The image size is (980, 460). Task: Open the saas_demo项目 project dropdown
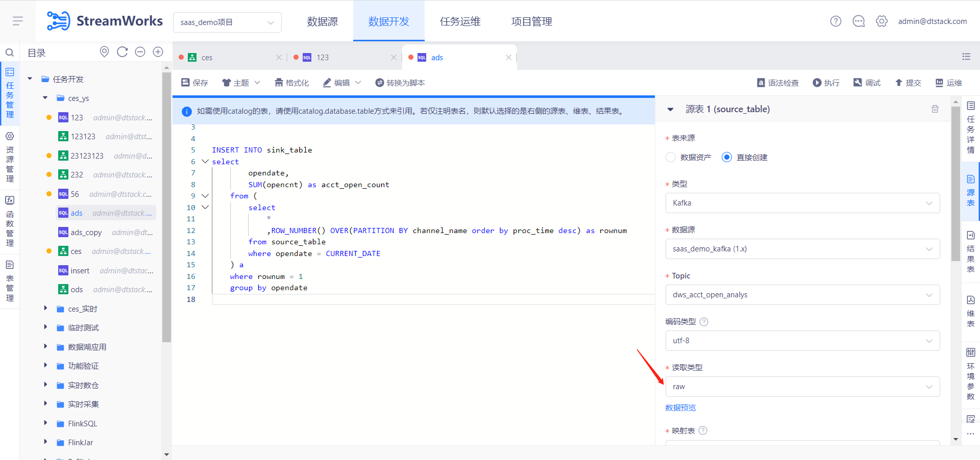pos(227,22)
